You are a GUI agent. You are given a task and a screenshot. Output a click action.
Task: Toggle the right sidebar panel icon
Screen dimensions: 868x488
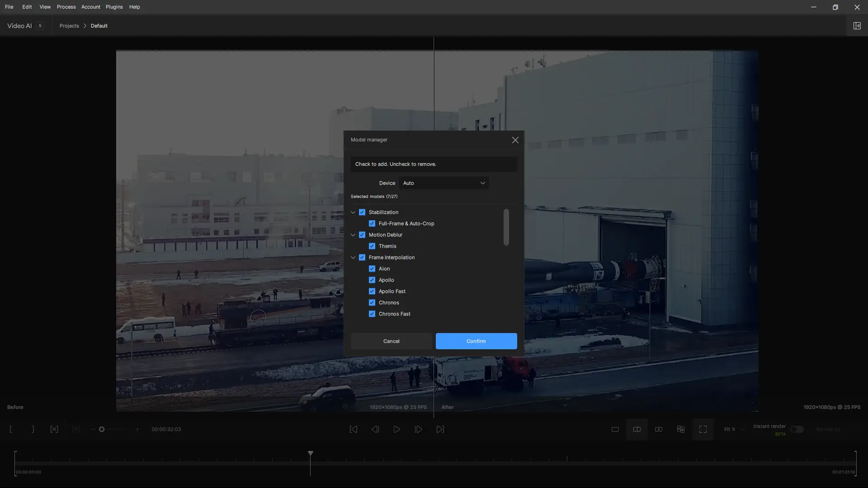(x=857, y=26)
